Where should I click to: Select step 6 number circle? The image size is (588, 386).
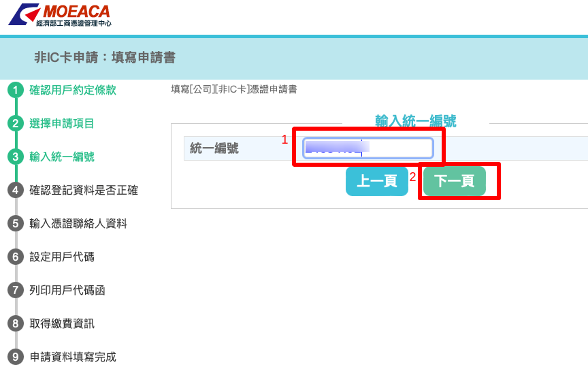pos(16,257)
